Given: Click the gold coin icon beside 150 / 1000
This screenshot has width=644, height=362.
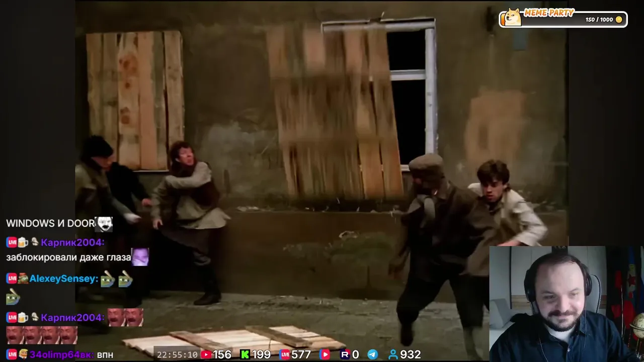Looking at the screenshot, I should 619,20.
